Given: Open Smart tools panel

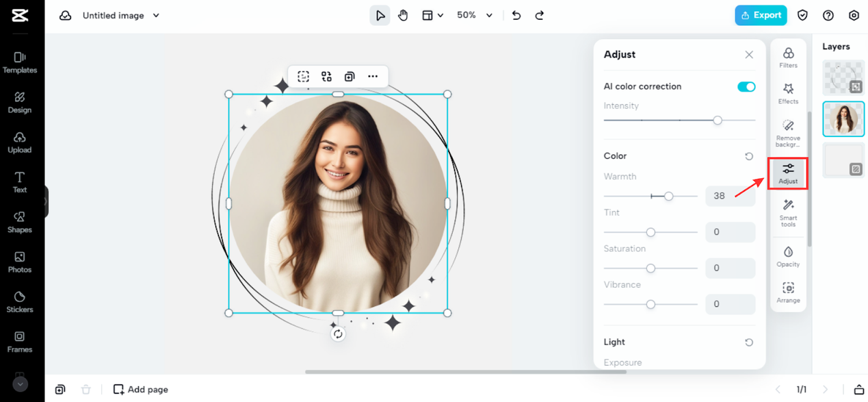Looking at the screenshot, I should point(788,213).
